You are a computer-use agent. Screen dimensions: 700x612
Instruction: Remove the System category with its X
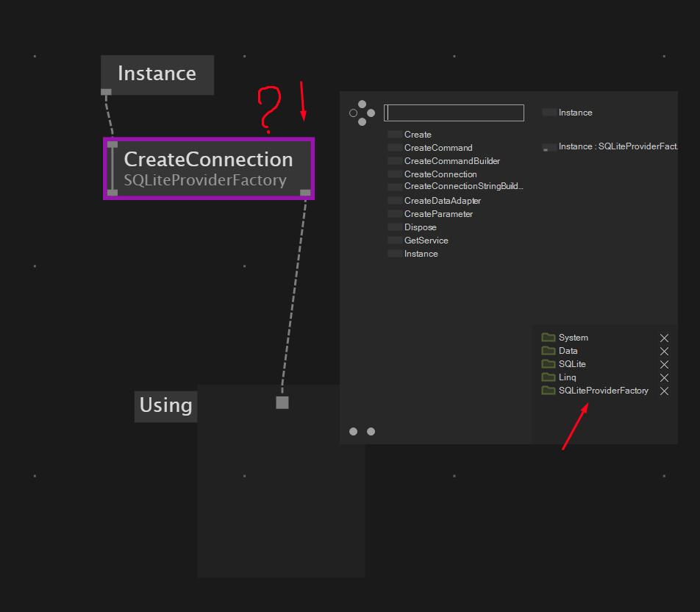[x=664, y=338]
